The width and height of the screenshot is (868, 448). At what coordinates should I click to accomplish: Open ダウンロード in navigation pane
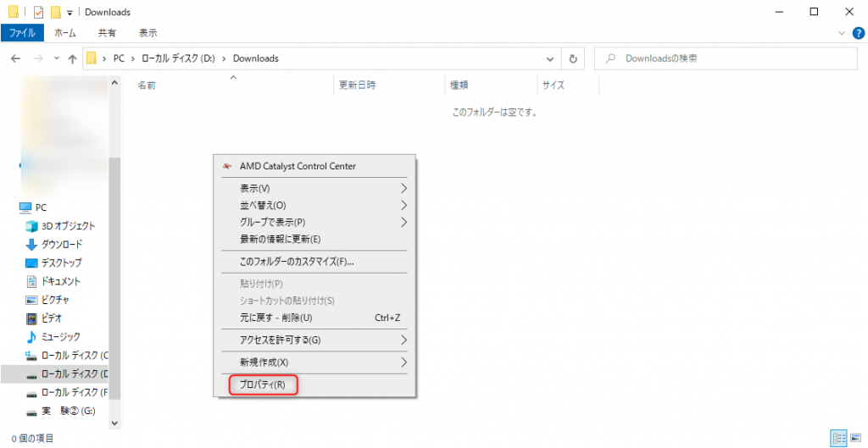point(61,244)
